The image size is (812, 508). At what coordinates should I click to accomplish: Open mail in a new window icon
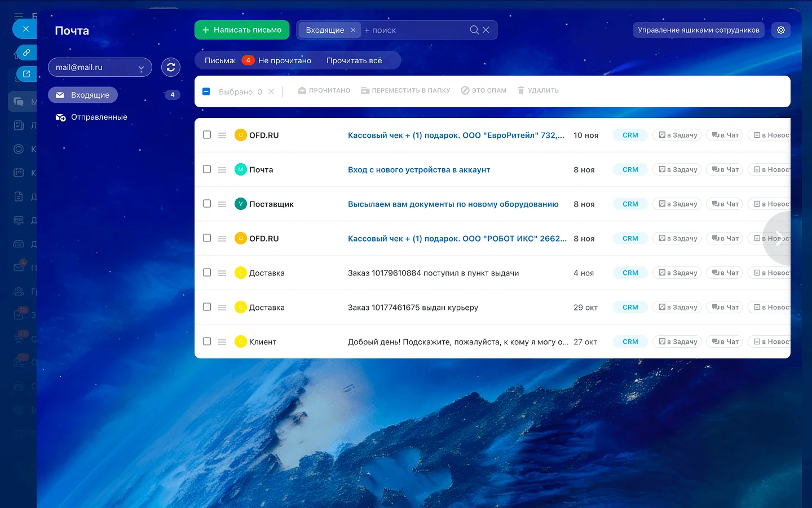(x=27, y=74)
